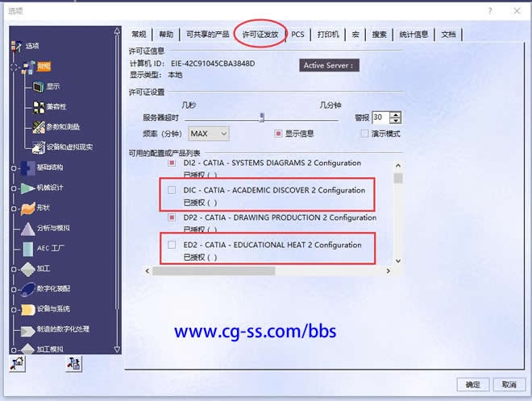Click product list scroll up arrow
Screen dimensions: 532x401
tap(398, 165)
